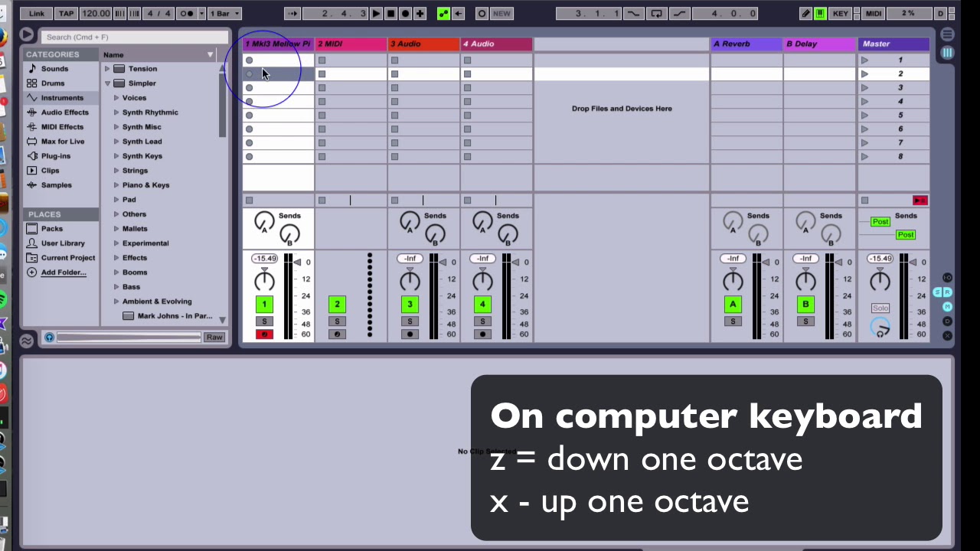Click the Link button
This screenshot has width=980, height=551.
(36, 13)
